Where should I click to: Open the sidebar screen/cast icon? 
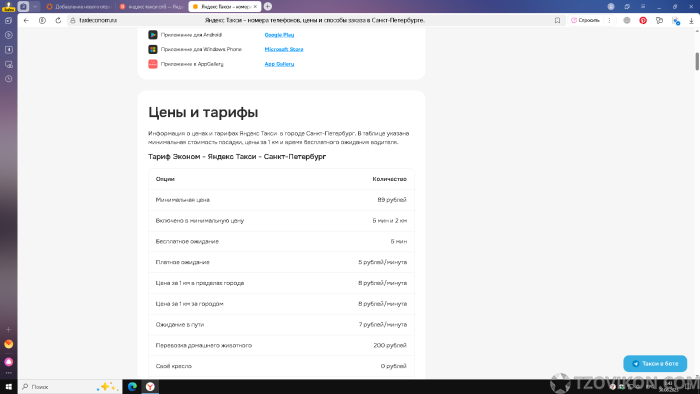tap(8, 64)
